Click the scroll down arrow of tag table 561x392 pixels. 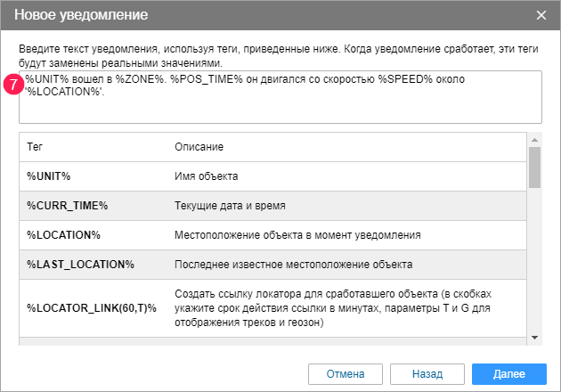click(535, 337)
